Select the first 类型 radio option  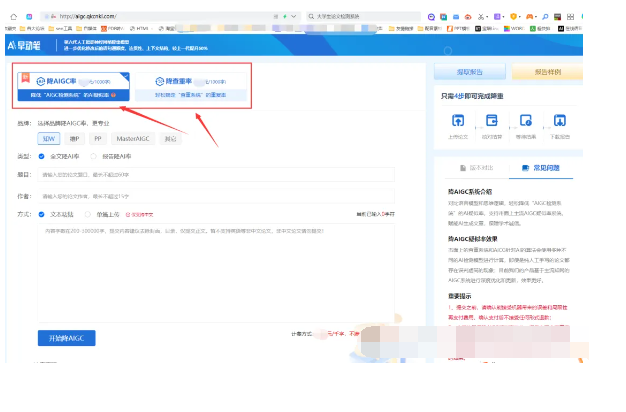[42, 156]
